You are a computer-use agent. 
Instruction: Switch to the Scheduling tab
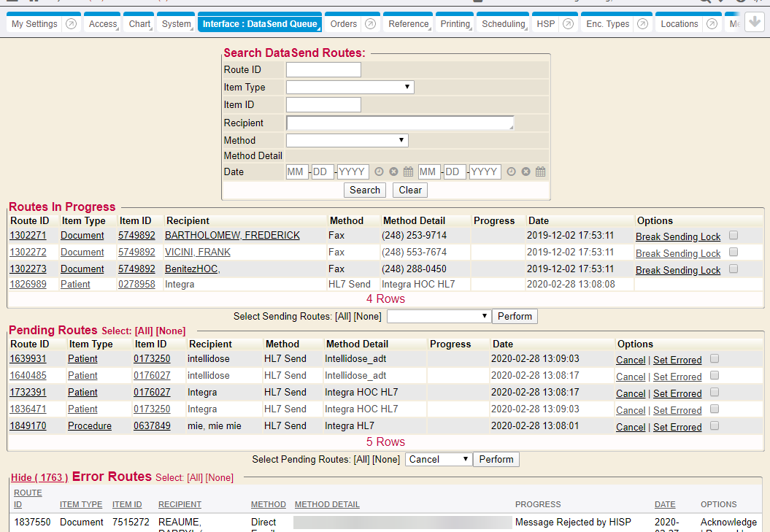click(503, 24)
